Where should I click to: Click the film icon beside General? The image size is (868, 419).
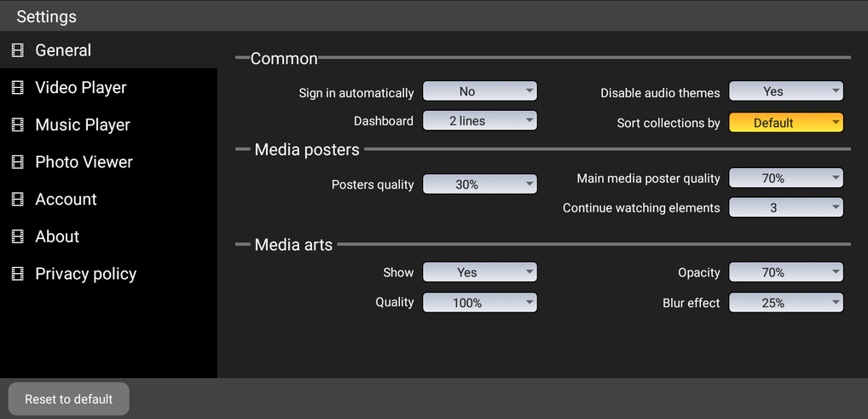point(17,51)
